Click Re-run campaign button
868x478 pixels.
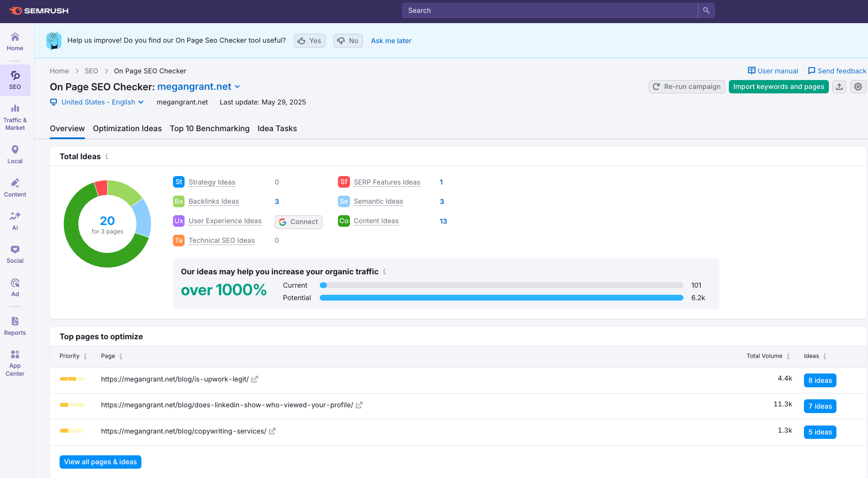point(687,87)
